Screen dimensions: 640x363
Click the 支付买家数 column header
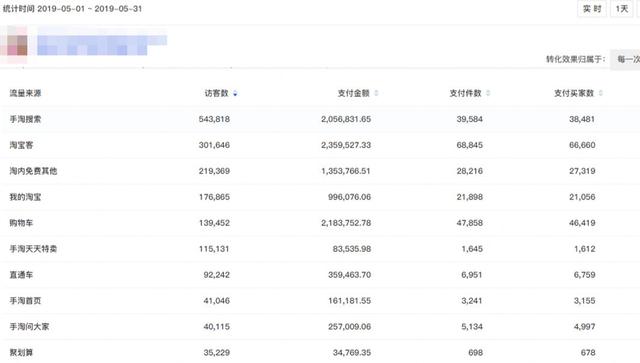(573, 94)
